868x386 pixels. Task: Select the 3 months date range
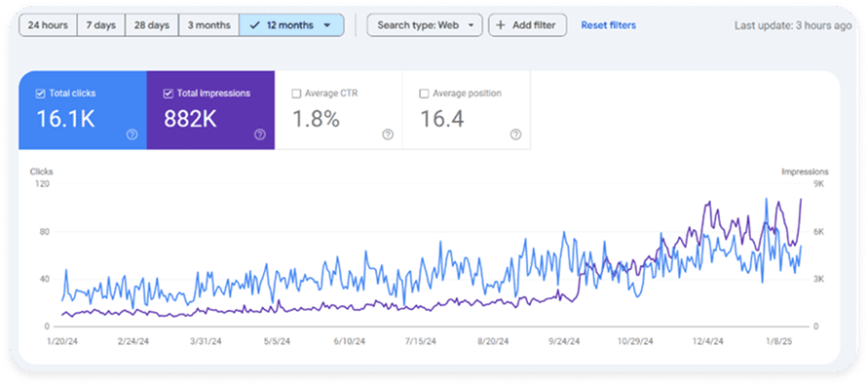click(208, 25)
